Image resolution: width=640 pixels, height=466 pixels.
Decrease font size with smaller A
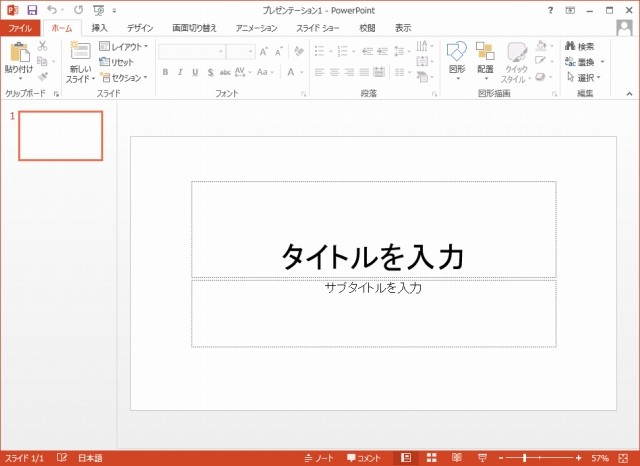tap(279, 51)
